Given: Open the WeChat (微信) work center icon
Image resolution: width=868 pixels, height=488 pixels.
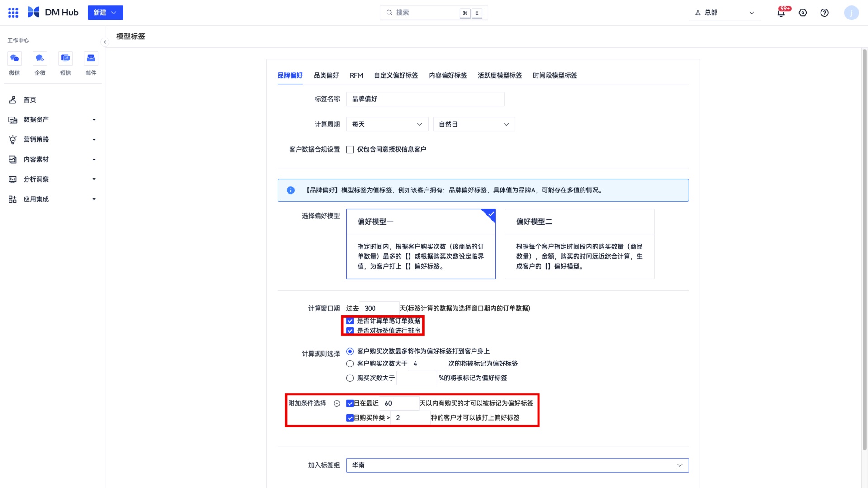Looking at the screenshot, I should 14,58.
